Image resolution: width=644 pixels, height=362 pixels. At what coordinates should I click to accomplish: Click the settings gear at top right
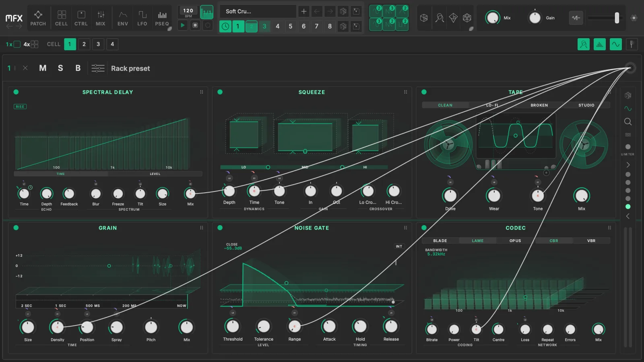[634, 18]
